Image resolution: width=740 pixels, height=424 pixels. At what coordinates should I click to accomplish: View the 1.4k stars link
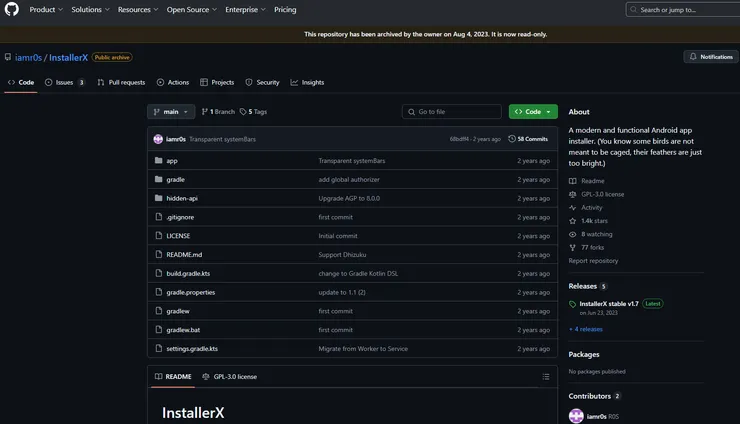point(594,221)
